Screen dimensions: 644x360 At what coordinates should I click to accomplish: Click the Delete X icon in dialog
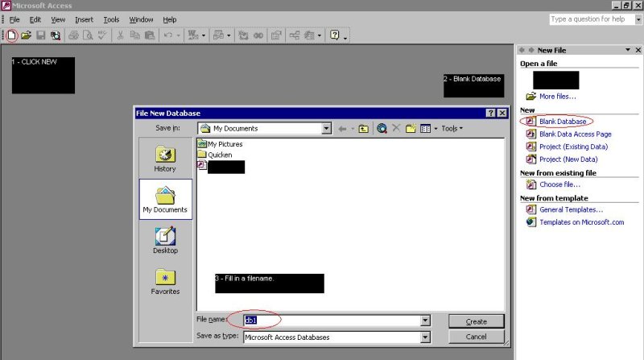click(x=396, y=128)
